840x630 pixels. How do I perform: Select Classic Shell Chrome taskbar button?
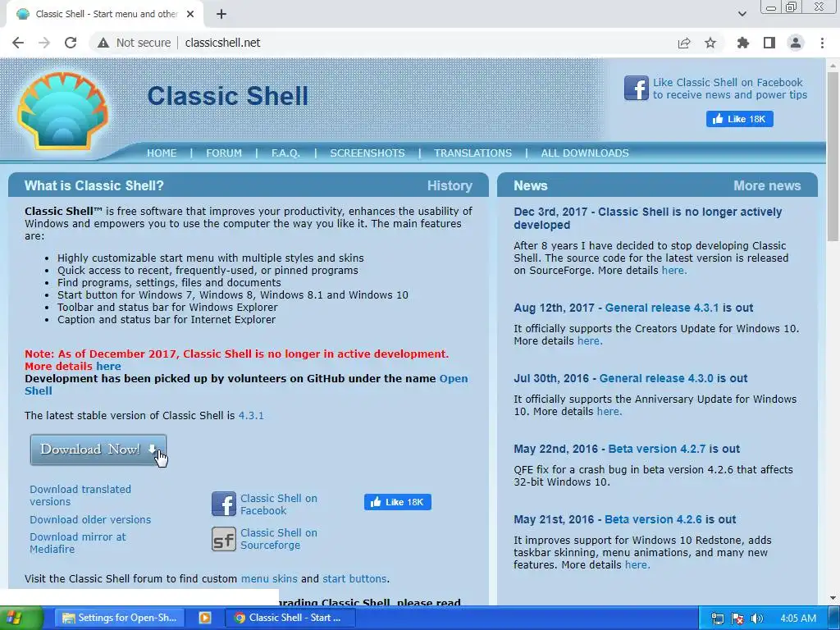tap(290, 619)
